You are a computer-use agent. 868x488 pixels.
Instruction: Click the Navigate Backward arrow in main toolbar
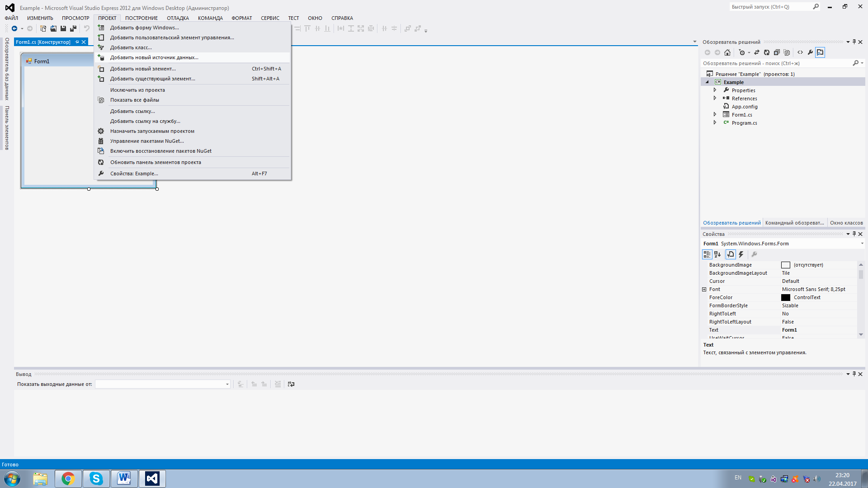pyautogui.click(x=14, y=28)
